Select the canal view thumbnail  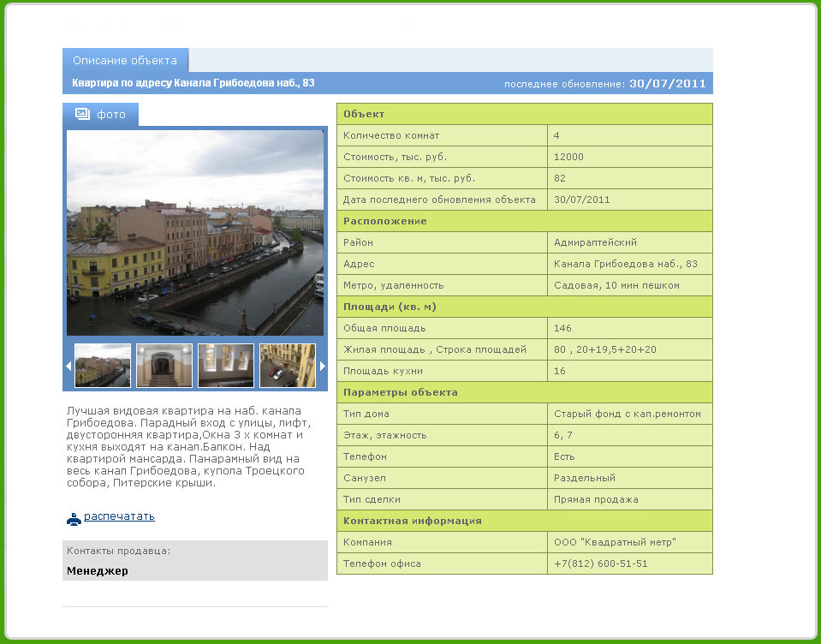pos(103,366)
